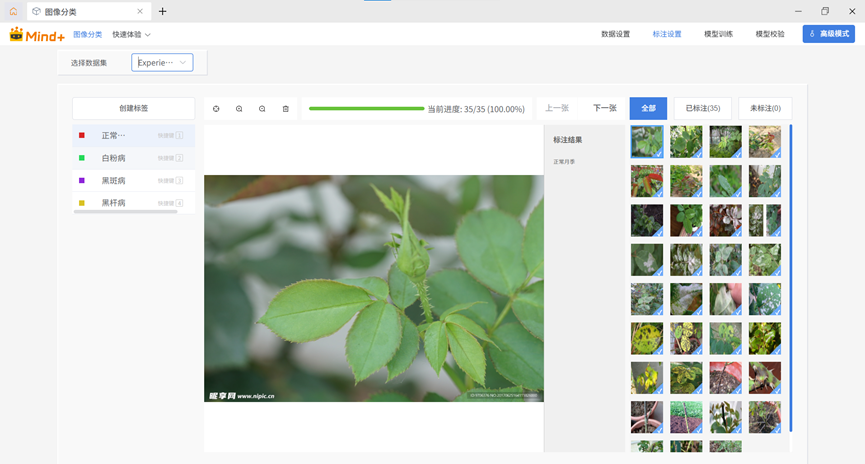Select the 白粉病 label with green swatch
865x464 pixels.
coord(114,158)
